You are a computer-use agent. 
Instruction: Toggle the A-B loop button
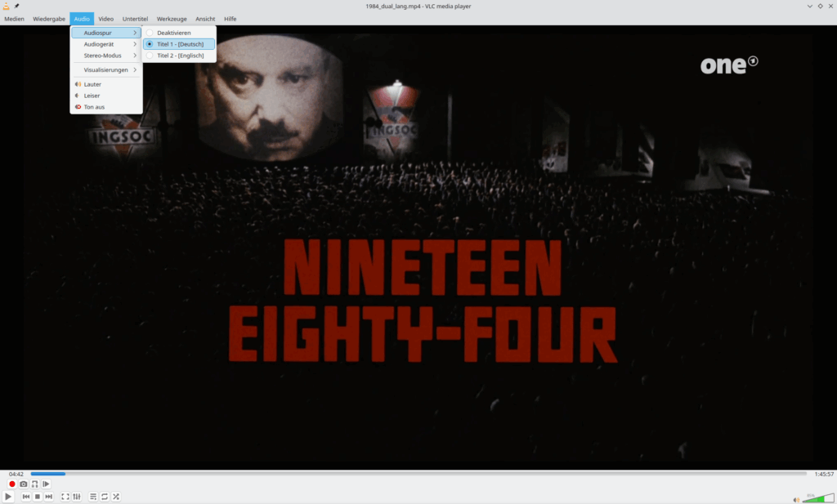[34, 484]
